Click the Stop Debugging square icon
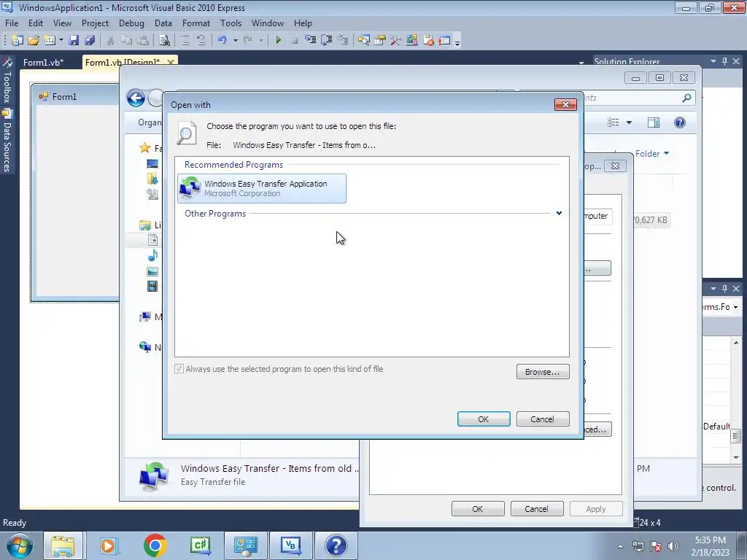 295,41
